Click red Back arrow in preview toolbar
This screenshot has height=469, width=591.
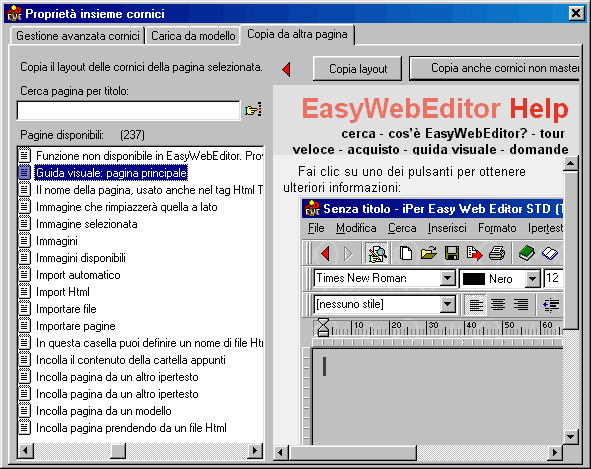[325, 253]
